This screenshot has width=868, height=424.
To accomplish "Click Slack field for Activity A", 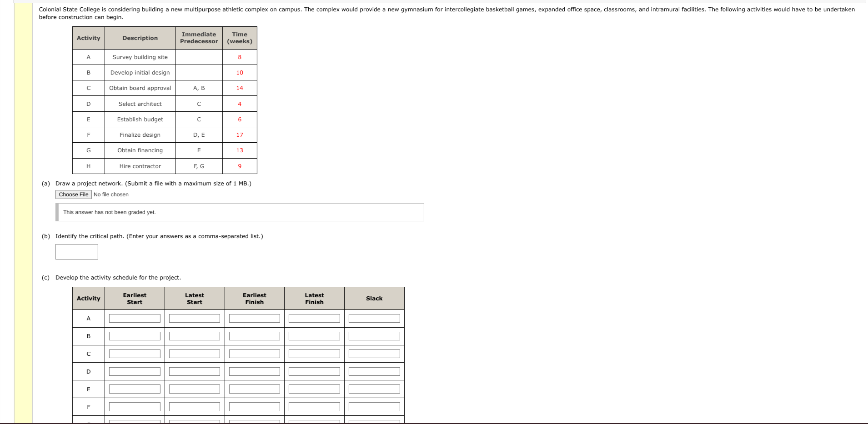I will click(374, 318).
